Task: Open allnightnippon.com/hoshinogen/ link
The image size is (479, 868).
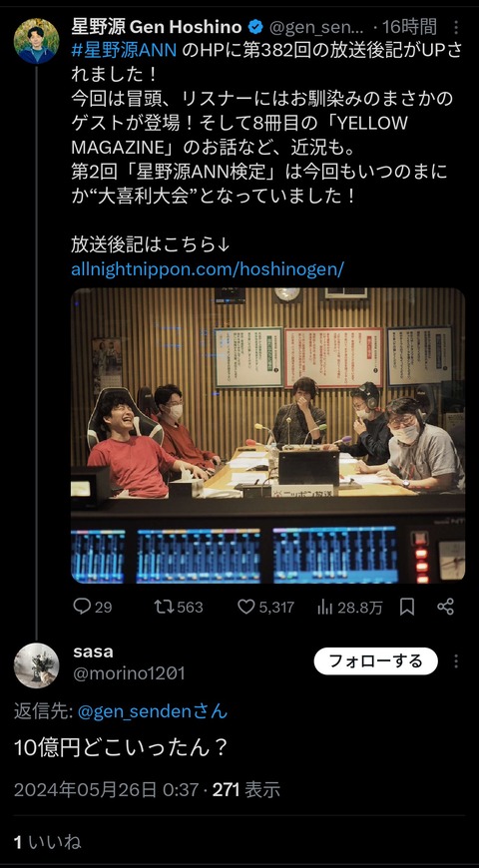Action: (208, 269)
